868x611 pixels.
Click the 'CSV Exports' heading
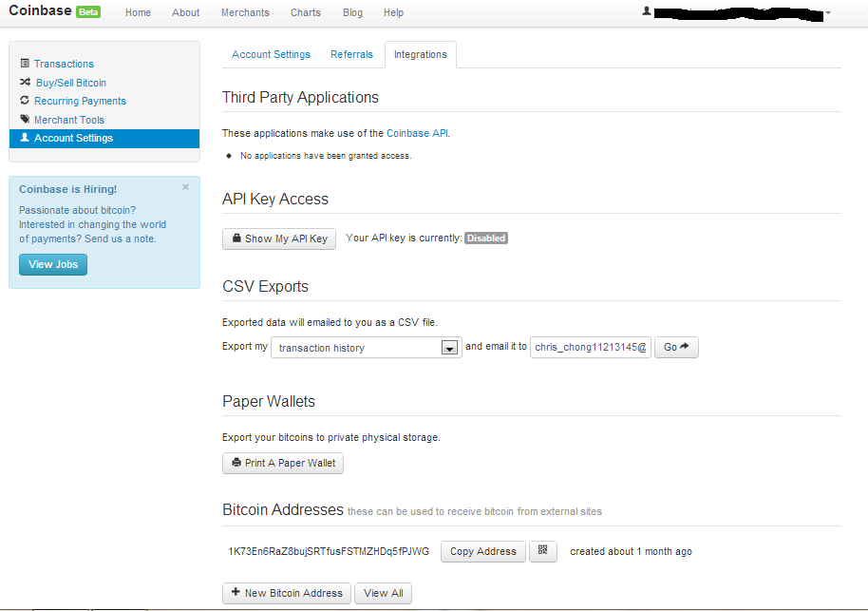click(x=266, y=286)
